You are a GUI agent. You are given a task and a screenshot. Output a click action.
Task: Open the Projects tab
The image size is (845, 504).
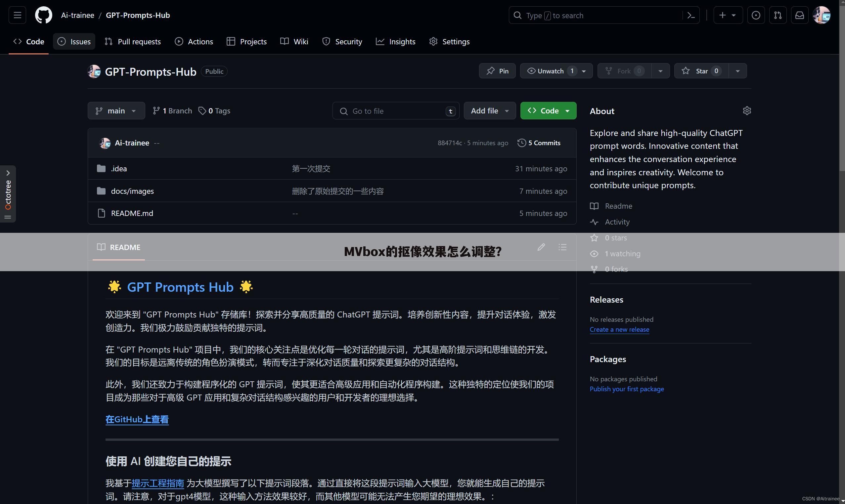(247, 41)
